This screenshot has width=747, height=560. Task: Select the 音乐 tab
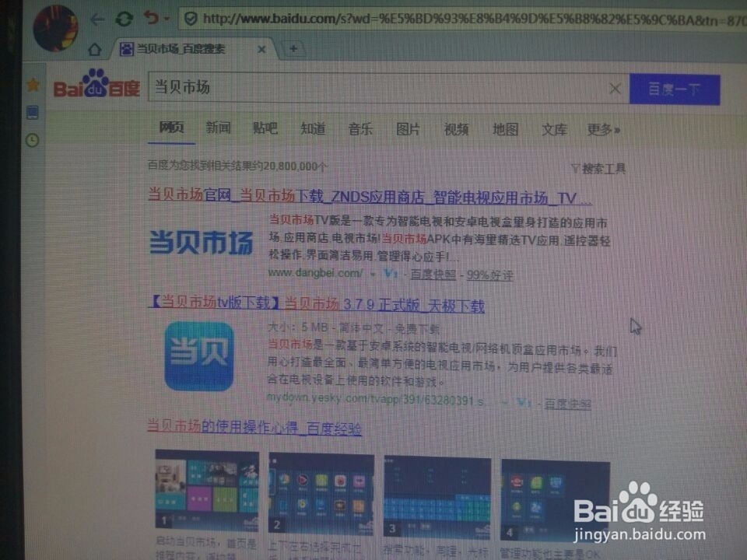360,129
